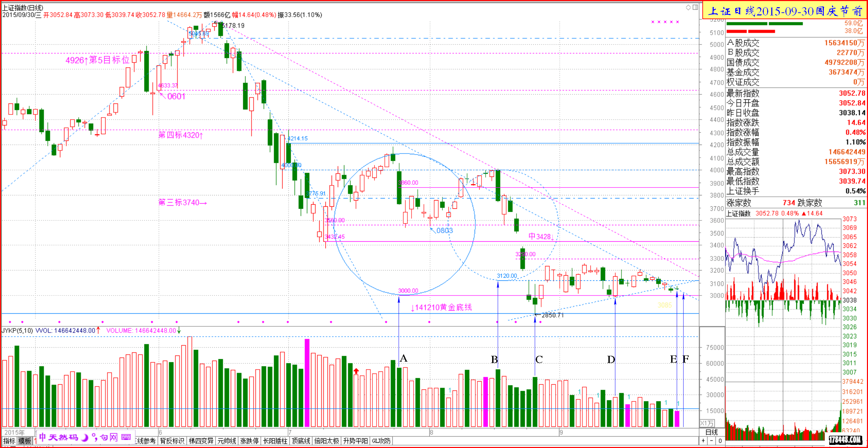Click the 权证成交 row
868x448 pixels.
tap(796, 82)
